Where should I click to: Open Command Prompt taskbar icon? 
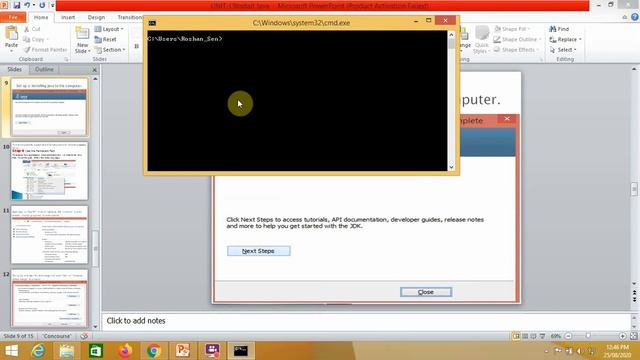point(241,351)
